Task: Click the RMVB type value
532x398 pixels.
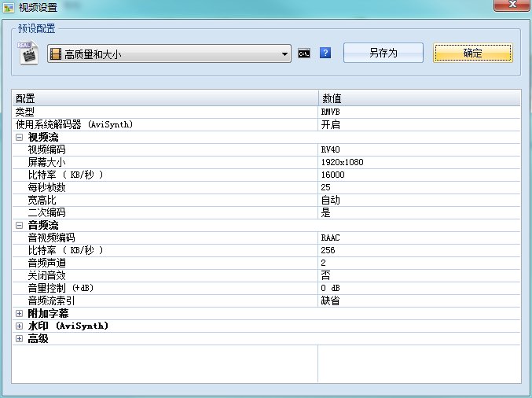Action: point(331,112)
